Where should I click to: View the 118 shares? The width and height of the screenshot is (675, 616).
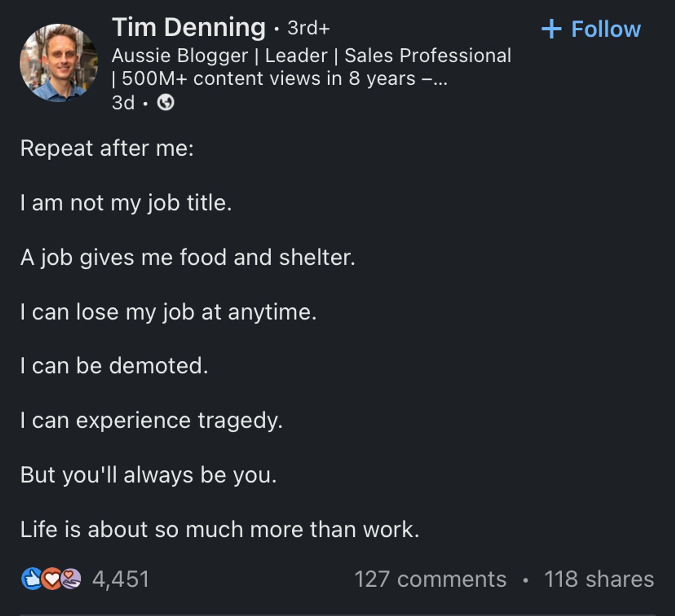point(599,579)
